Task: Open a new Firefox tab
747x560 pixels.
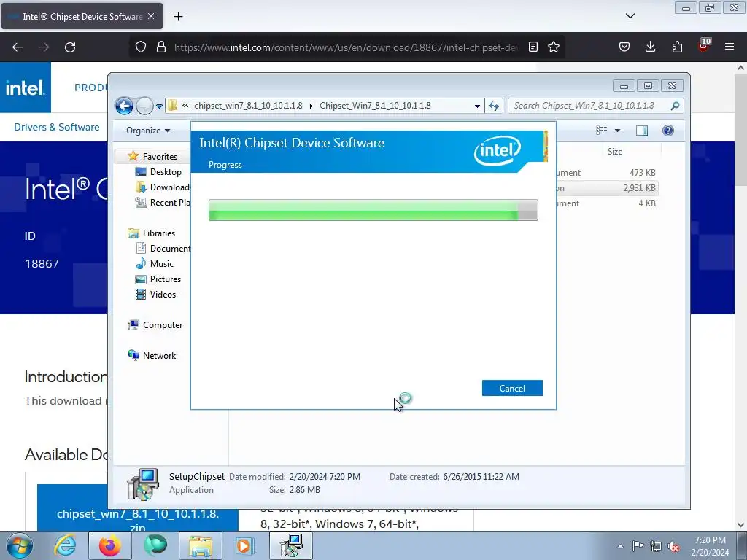Action: tap(178, 16)
